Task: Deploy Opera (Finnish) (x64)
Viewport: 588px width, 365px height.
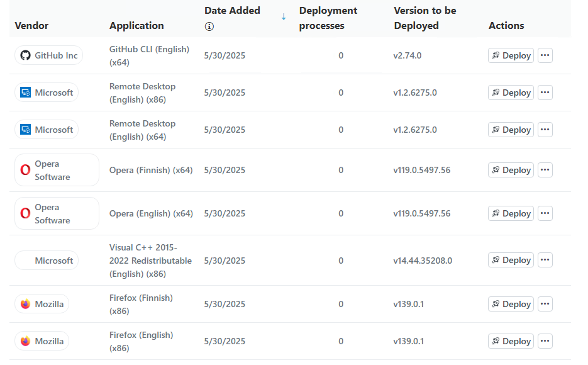Action: pyautogui.click(x=511, y=170)
